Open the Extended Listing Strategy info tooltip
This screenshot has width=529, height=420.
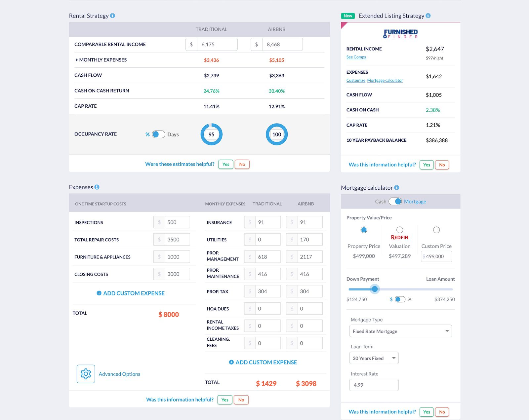[x=428, y=15]
